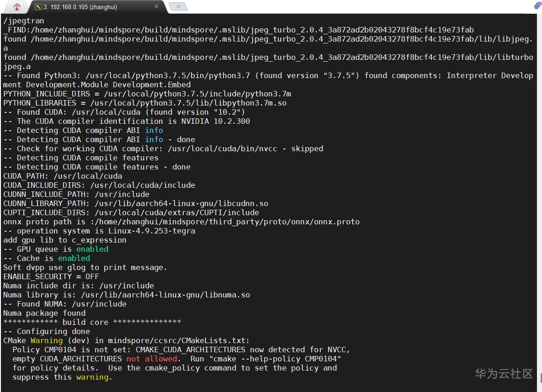Image resolution: width=542 pixels, height=392 pixels.
Task: Click the red home icon tab
Action: click(x=17, y=7)
